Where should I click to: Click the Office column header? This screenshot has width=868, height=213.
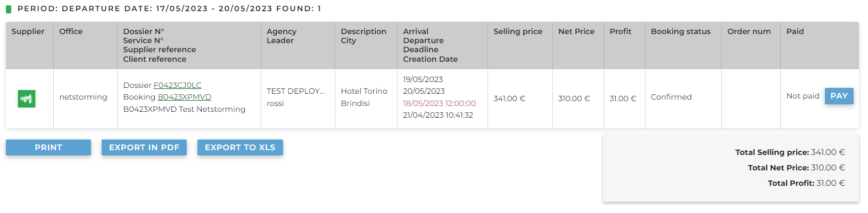click(71, 31)
